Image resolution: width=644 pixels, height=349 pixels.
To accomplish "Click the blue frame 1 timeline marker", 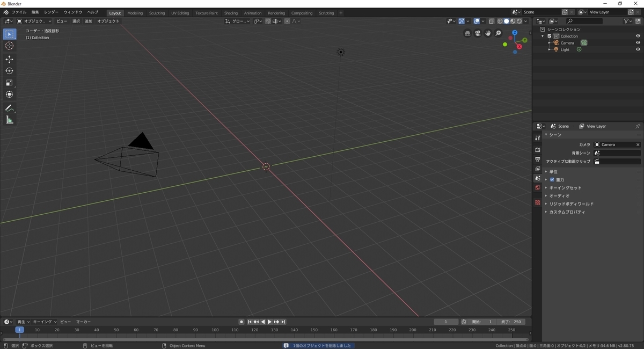I will point(19,330).
